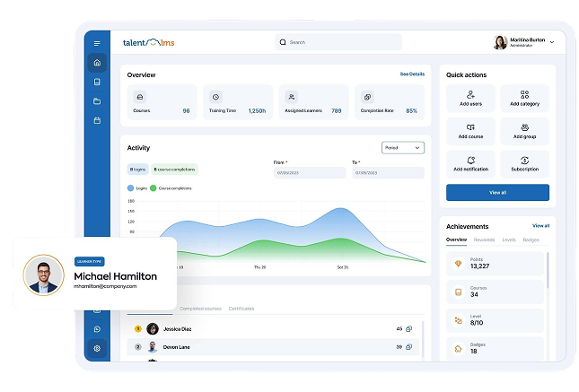
Task: Select the Levels tab in Achievements
Action: (509, 240)
